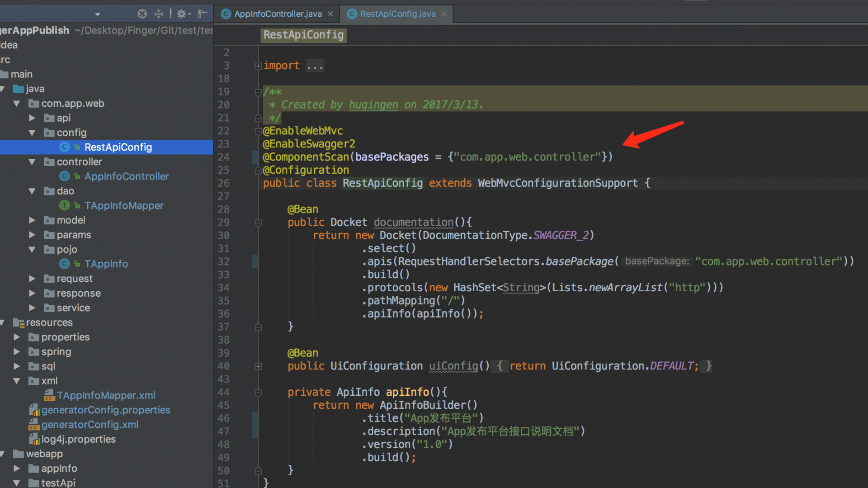Click the TAppInfoMapper interface icon
Viewport: 868px width, 488px height.
click(x=65, y=206)
